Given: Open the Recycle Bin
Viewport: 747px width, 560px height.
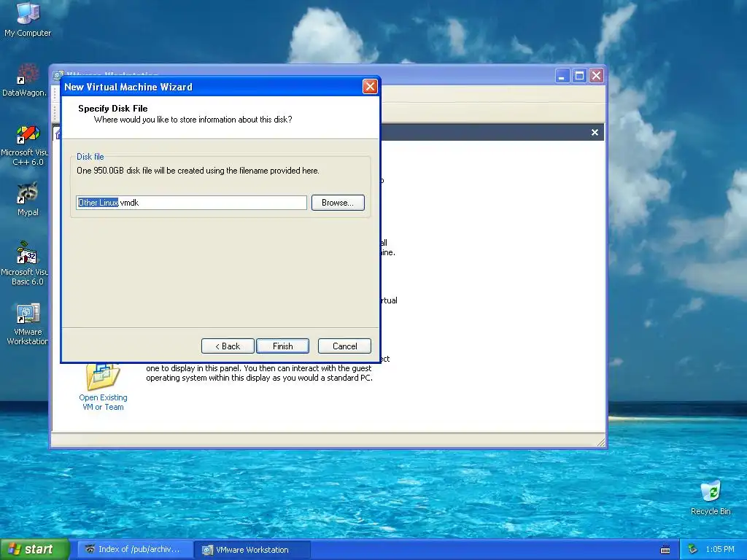Looking at the screenshot, I should [x=711, y=497].
